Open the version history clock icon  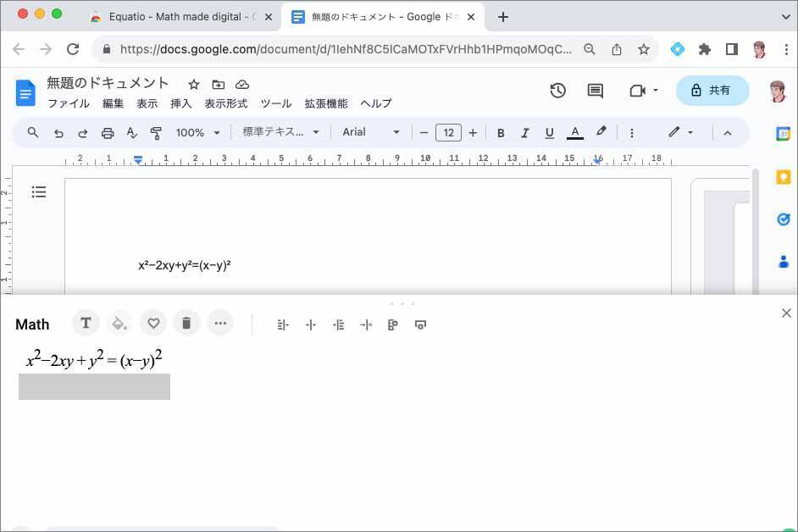[x=557, y=91]
